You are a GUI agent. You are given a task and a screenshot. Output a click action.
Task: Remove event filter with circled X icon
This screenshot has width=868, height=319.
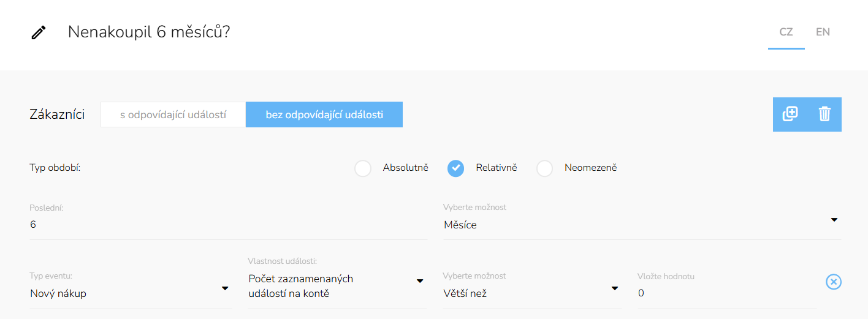click(x=834, y=282)
